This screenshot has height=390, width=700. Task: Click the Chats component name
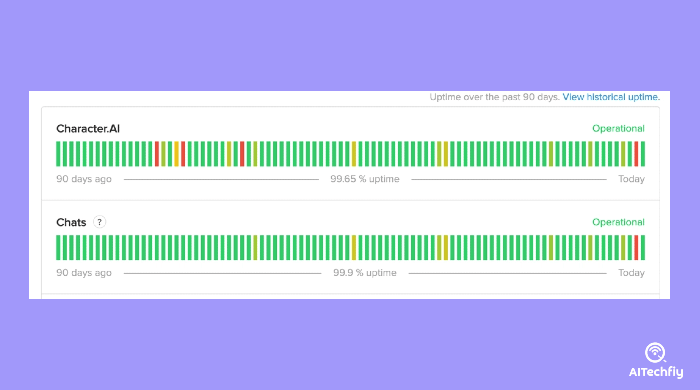coord(71,222)
